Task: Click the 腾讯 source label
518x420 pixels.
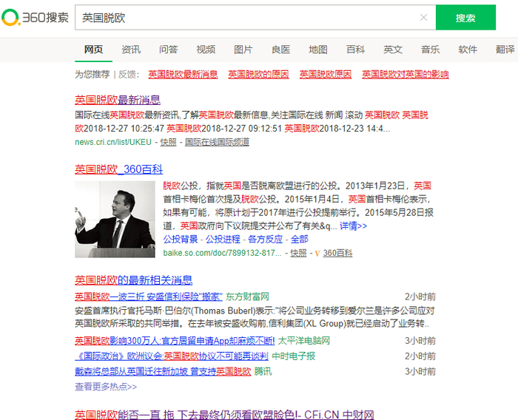Action: 263,371
